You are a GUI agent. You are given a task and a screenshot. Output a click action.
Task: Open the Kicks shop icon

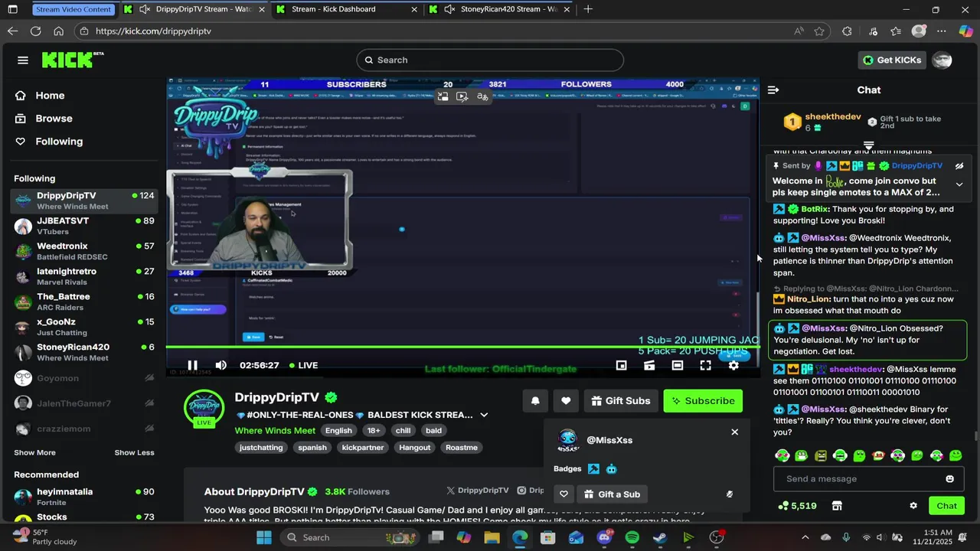tap(837, 506)
